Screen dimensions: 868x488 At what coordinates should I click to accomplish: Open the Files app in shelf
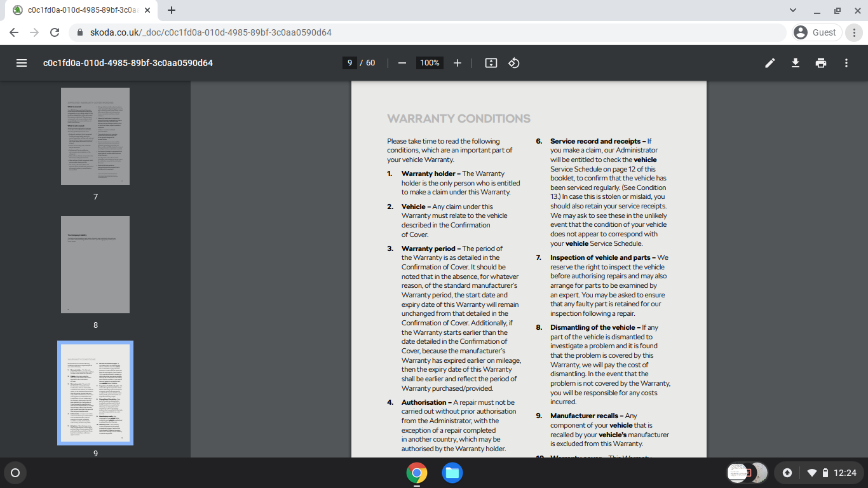point(452,473)
